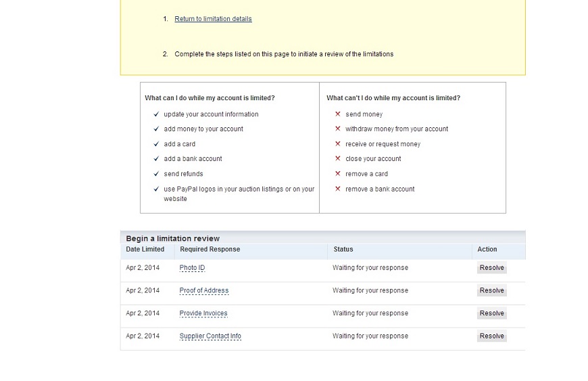Click checkmark beside update your account information
Viewport: 588px width, 381px height.
click(156, 114)
